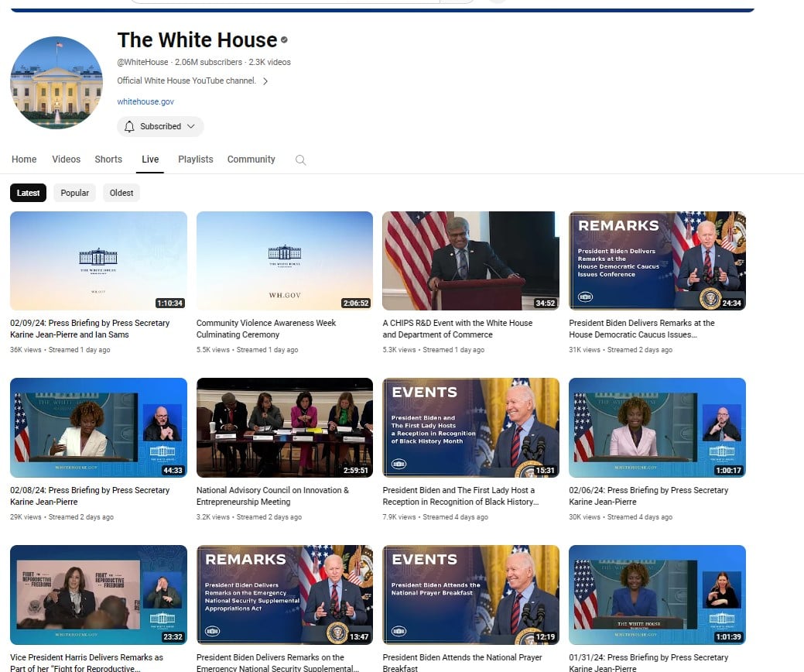Image resolution: width=804 pixels, height=672 pixels.
Task: Switch to the Videos tab
Action: click(x=66, y=159)
